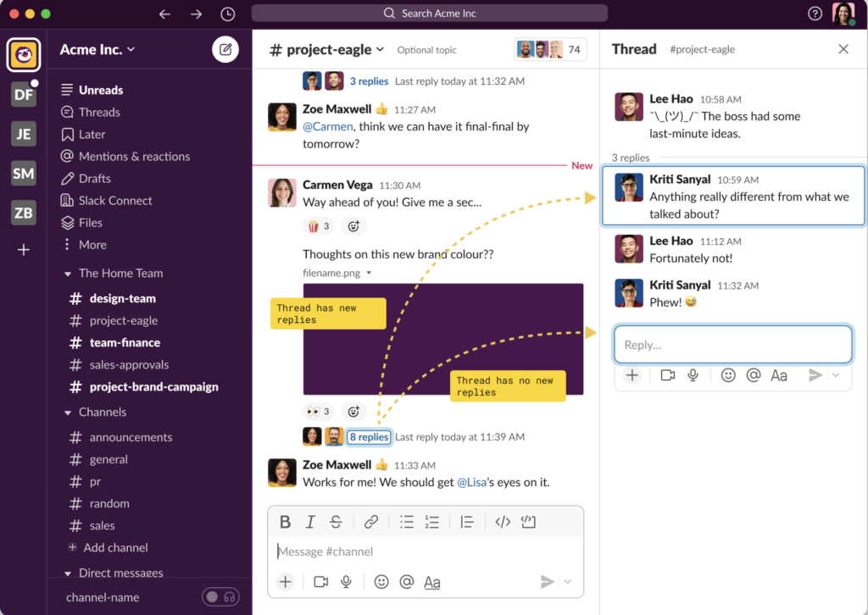Open send options chevron in the thread reply

click(x=836, y=375)
